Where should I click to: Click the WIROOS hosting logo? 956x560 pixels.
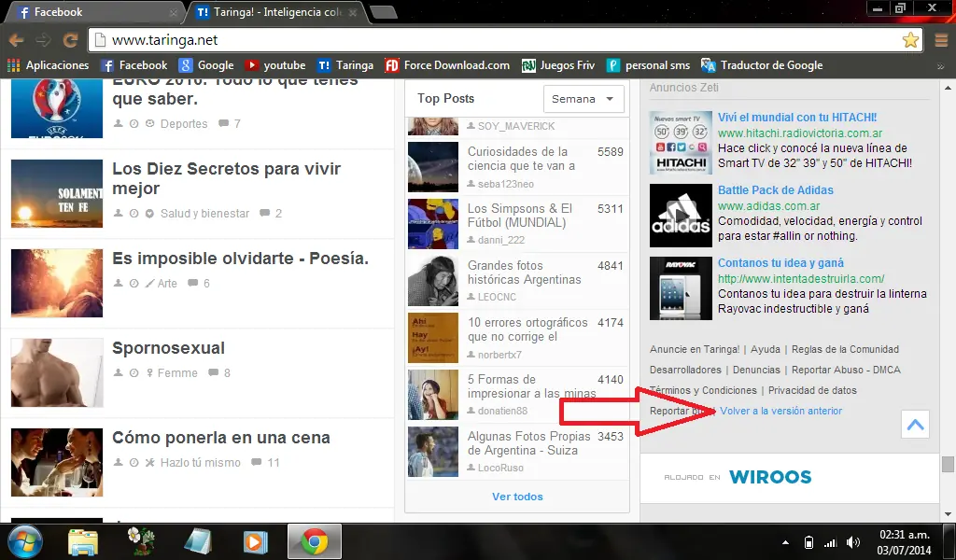[x=770, y=477]
